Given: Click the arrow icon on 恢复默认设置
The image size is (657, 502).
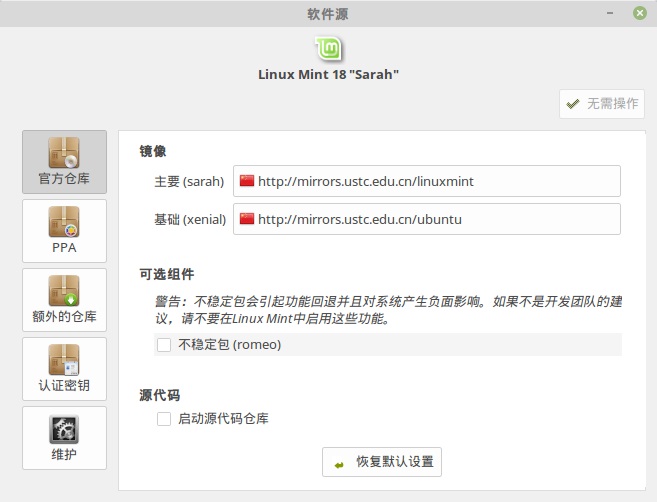Looking at the screenshot, I should (339, 465).
